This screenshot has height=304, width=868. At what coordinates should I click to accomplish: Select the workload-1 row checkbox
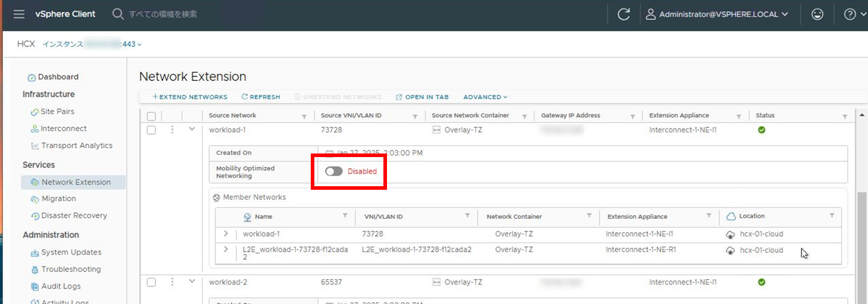pyautogui.click(x=151, y=130)
